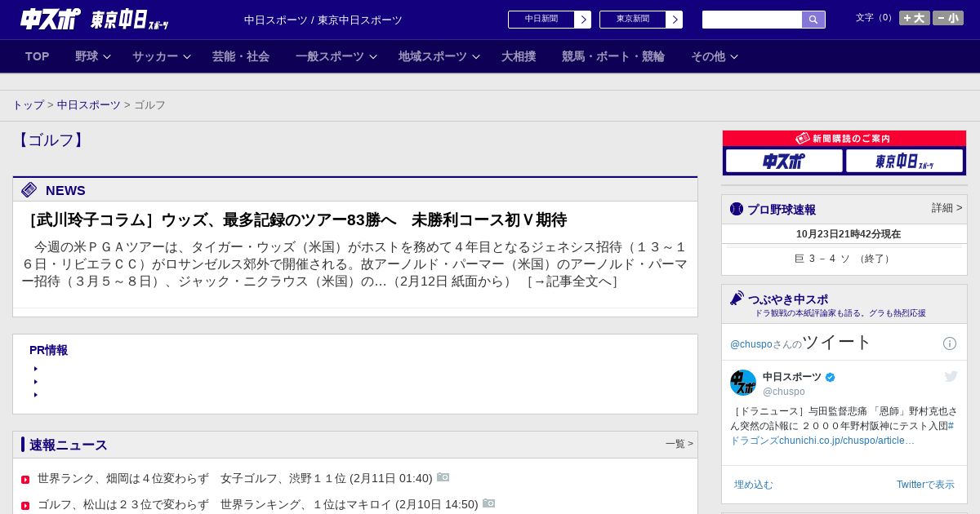
Task: Click the third PR情報 bullet arrow
Action: [36, 395]
